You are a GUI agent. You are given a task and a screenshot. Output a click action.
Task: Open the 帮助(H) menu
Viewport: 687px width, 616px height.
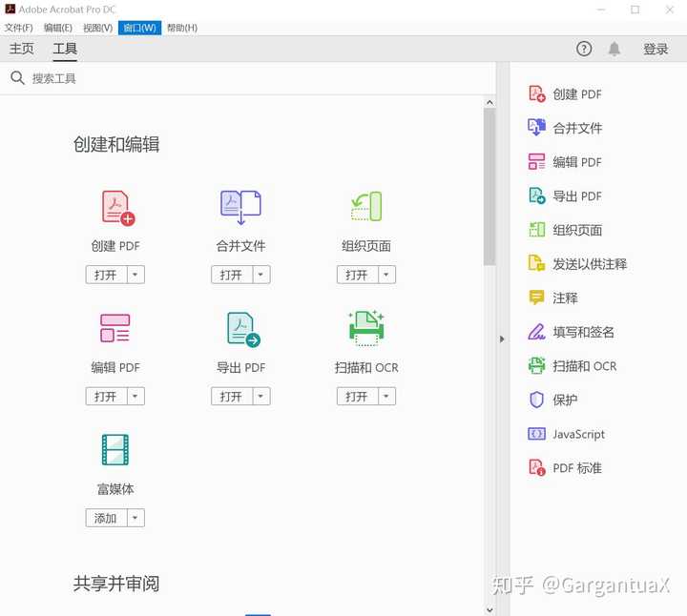(x=182, y=28)
